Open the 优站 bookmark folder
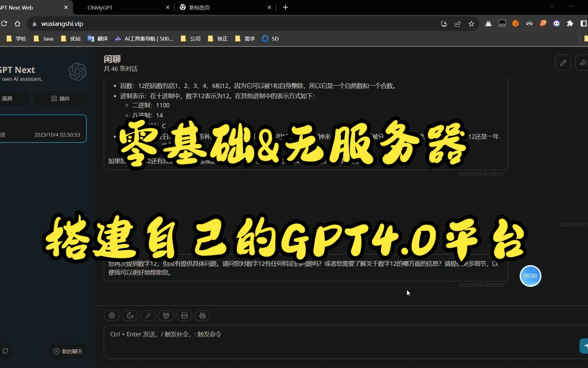Screen dimensions: 588x368 coord(70,39)
